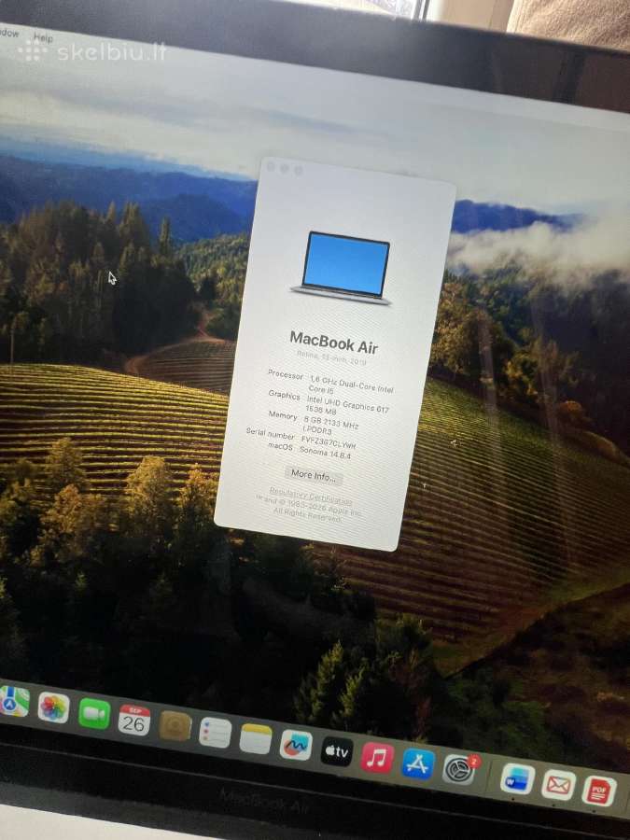Launch Music from the dock
Screen dimensions: 630x840
click(x=377, y=758)
